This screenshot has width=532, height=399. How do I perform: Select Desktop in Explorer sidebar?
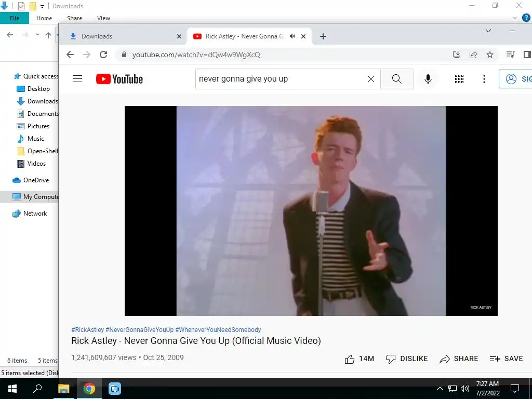[x=33, y=89]
